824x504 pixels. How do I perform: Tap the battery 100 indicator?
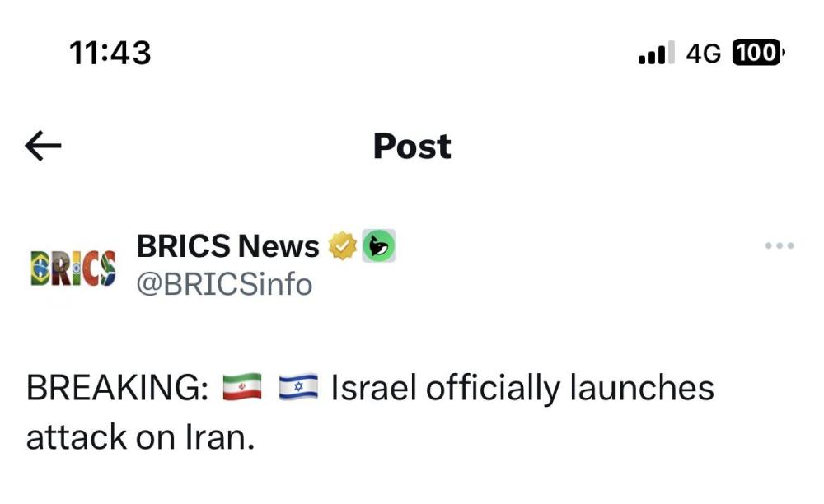[758, 54]
